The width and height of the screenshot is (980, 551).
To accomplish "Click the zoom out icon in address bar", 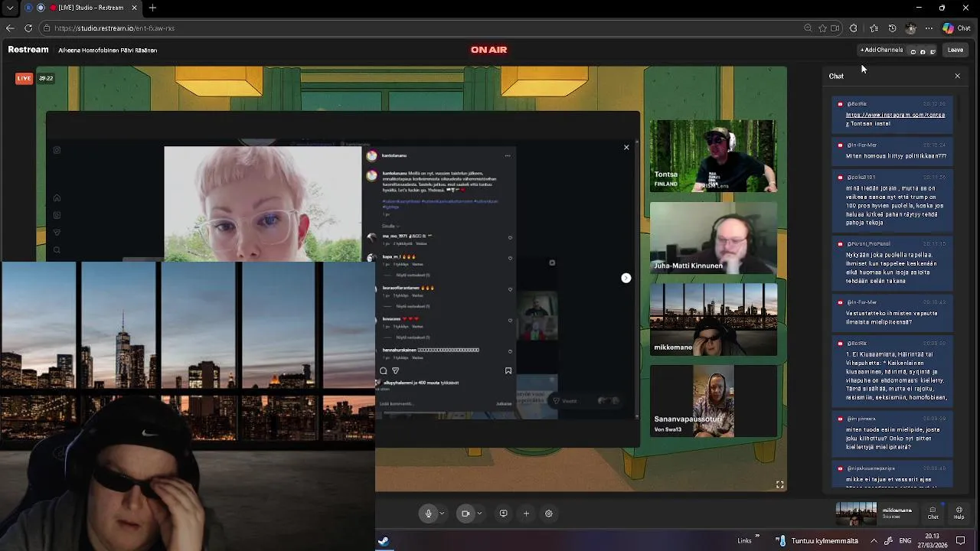I will click(808, 28).
